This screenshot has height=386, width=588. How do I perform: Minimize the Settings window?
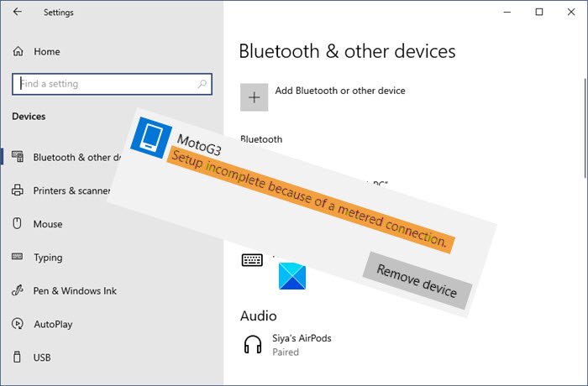(x=507, y=12)
